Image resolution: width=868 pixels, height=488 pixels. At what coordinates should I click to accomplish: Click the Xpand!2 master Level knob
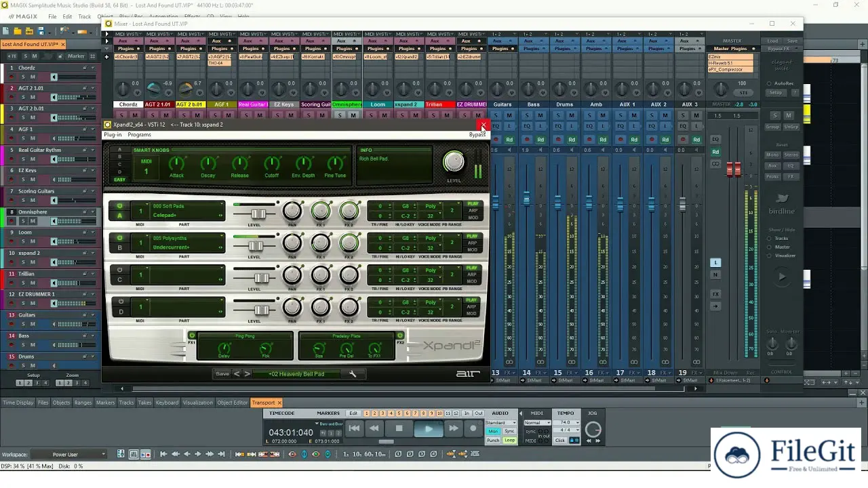tap(454, 161)
